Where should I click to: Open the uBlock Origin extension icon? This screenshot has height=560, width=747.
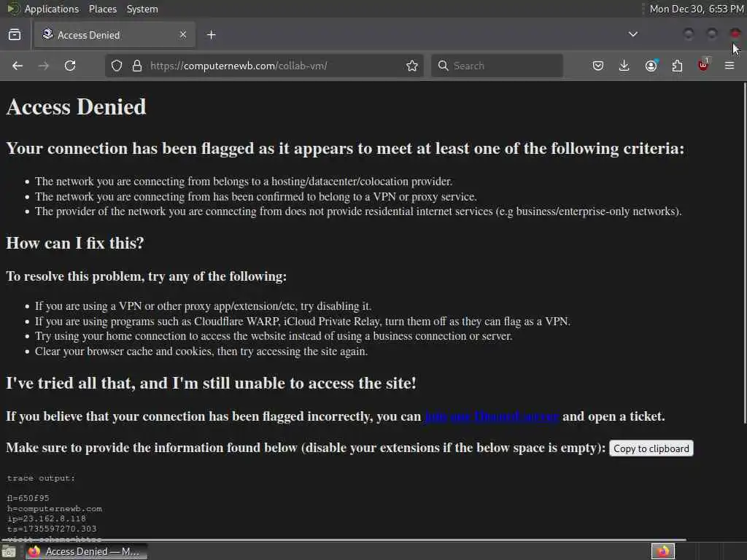(x=703, y=65)
